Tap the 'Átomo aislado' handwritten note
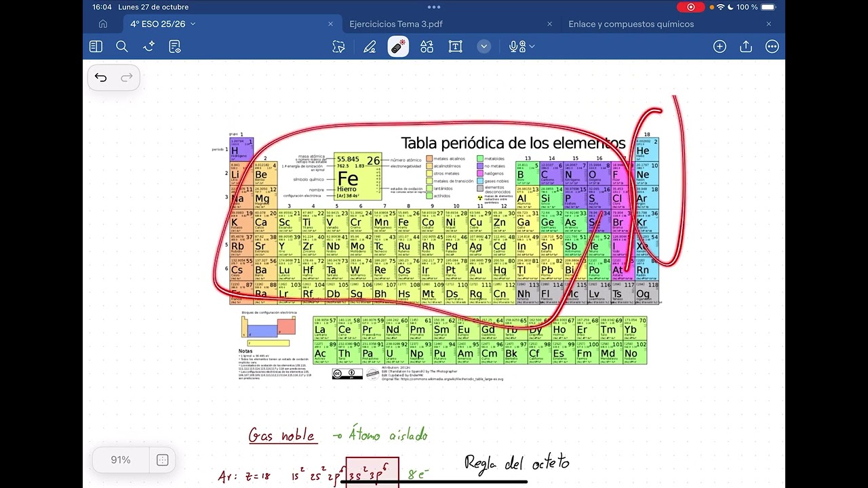The image size is (868, 488). pyautogui.click(x=388, y=434)
